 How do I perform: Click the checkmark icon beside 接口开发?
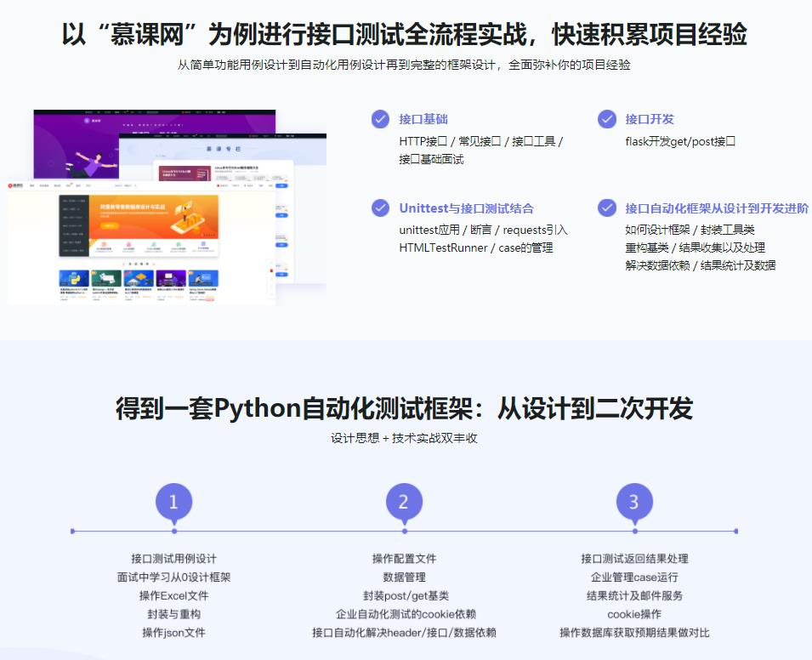[606, 119]
